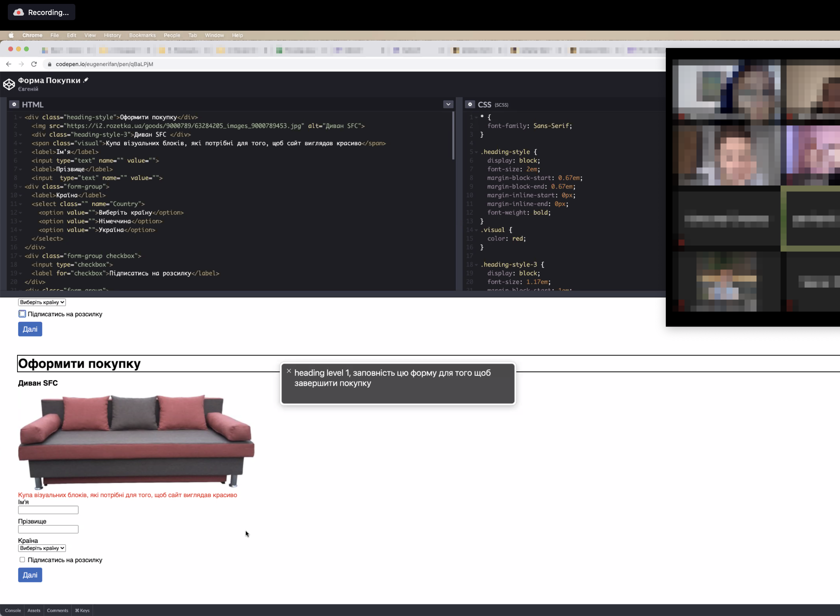The width and height of the screenshot is (840, 616).
Task: Click the Ім'я input field
Action: (48, 509)
